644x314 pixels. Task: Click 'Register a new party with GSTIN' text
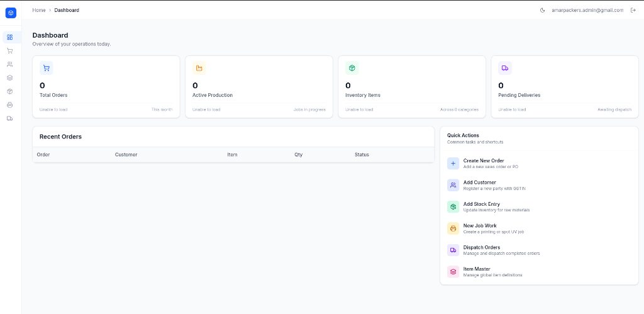494,189
